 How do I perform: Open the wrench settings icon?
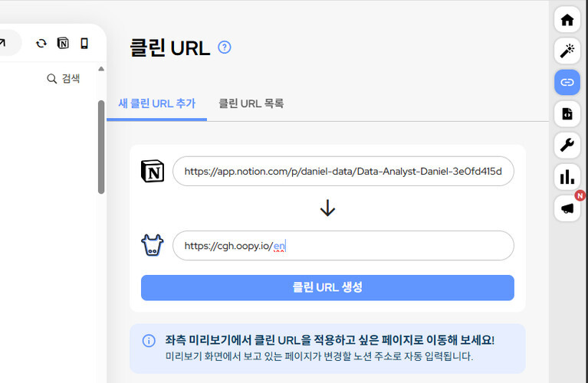click(567, 145)
